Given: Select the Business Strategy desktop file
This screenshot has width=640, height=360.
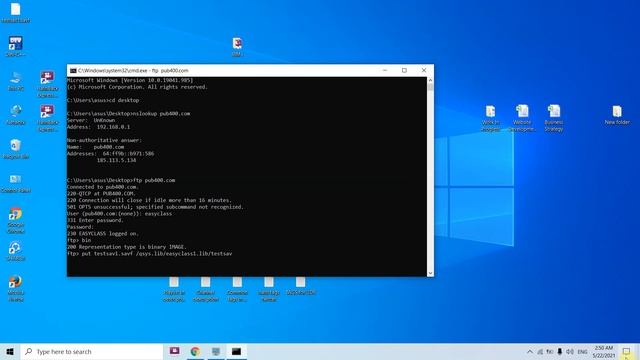Looking at the screenshot, I should tap(553, 118).
